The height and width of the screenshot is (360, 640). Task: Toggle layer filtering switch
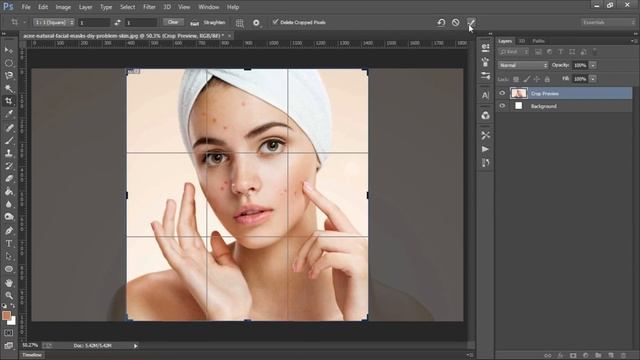pyautogui.click(x=595, y=51)
